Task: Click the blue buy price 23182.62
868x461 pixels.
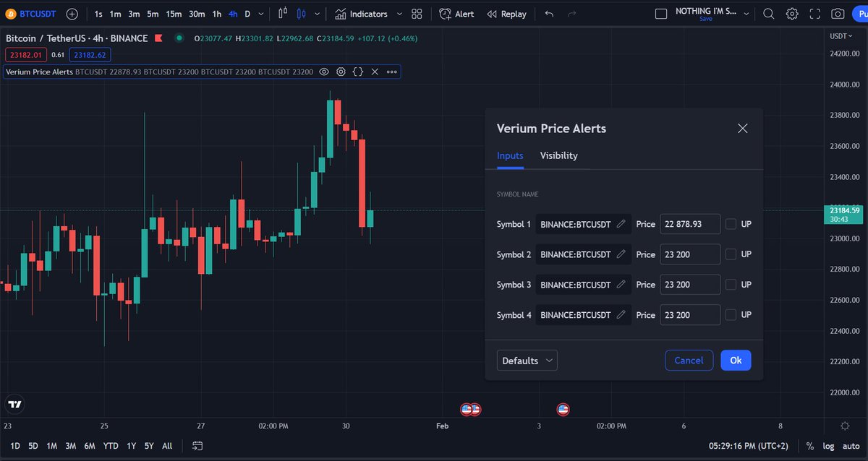Action: coord(90,54)
